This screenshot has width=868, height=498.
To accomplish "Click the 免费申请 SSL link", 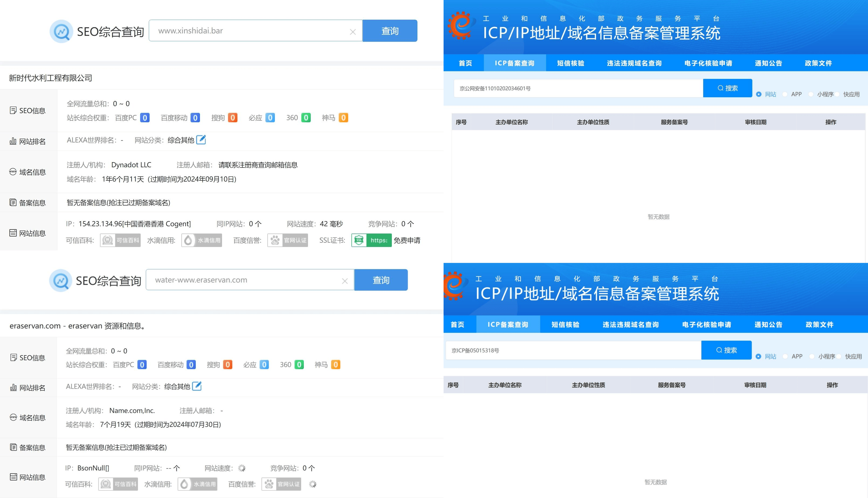I will click(x=407, y=240).
